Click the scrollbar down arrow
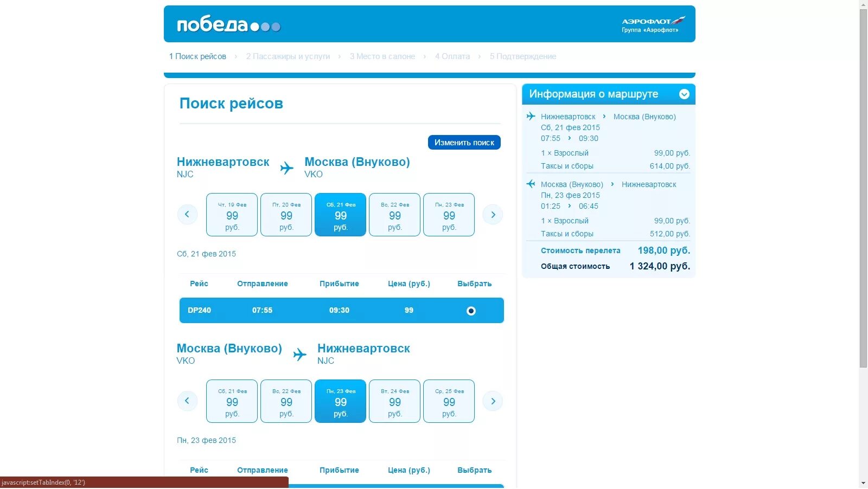 (x=863, y=484)
